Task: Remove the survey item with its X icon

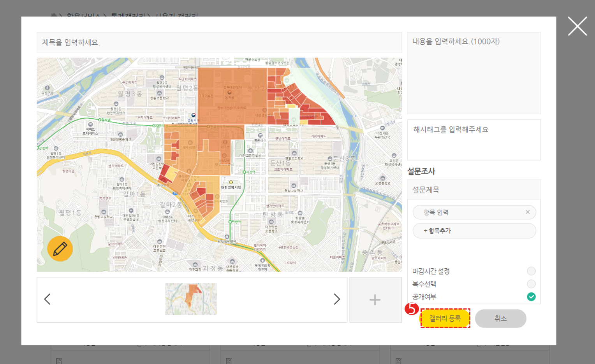Action: (528, 212)
